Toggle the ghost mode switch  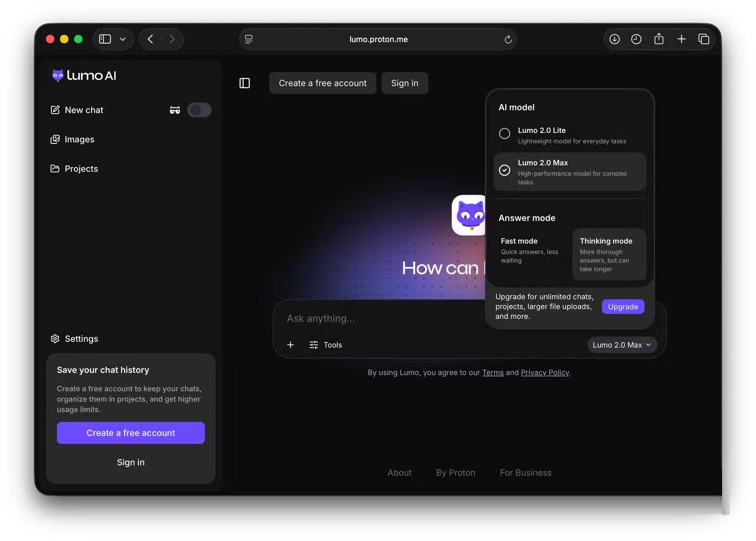pyautogui.click(x=199, y=110)
